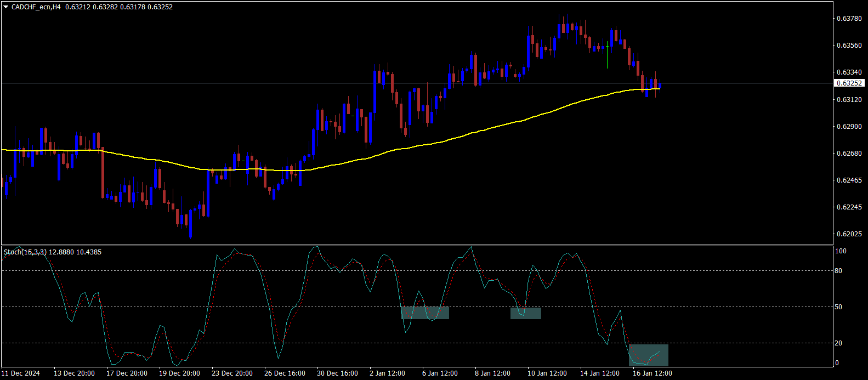Click the 11 Dec 2024 date label
Image resolution: width=868 pixels, height=380 pixels.
pos(21,373)
